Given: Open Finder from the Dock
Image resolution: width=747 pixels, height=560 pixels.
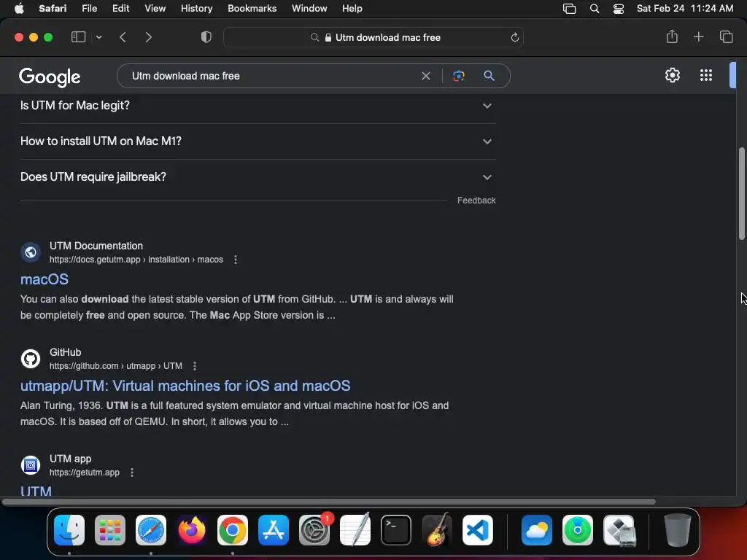Looking at the screenshot, I should pos(69,530).
